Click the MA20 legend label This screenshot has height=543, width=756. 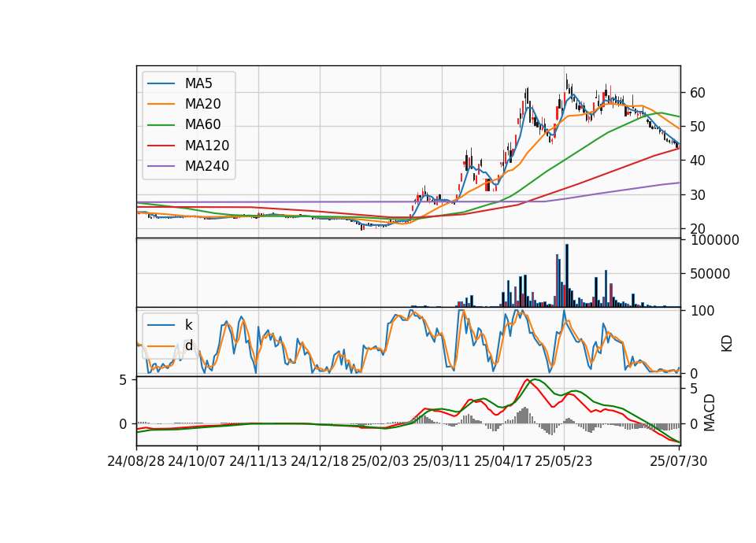tap(202, 104)
